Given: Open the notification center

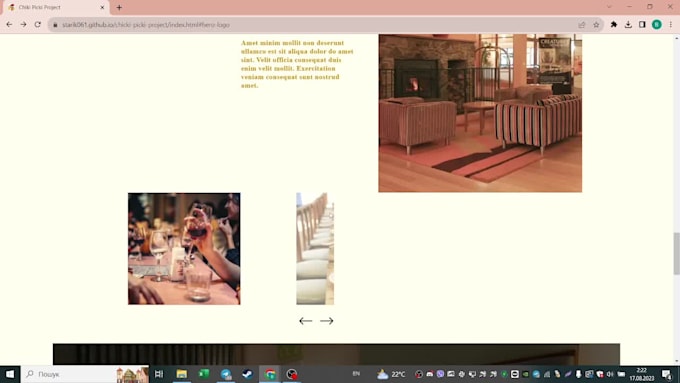Looking at the screenshot, I should [x=667, y=374].
